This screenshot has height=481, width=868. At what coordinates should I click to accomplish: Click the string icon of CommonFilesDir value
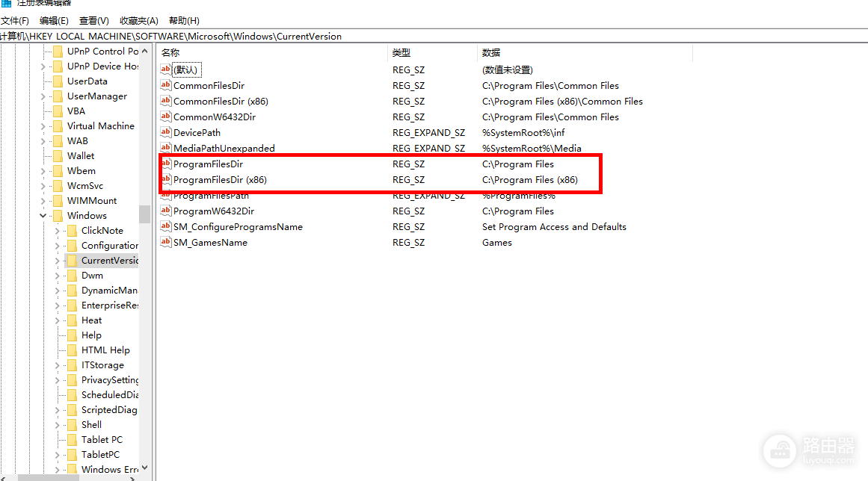tap(165, 85)
